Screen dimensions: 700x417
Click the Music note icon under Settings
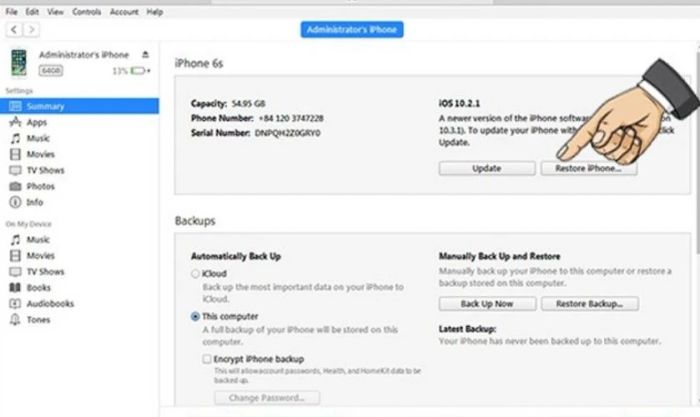tap(15, 138)
